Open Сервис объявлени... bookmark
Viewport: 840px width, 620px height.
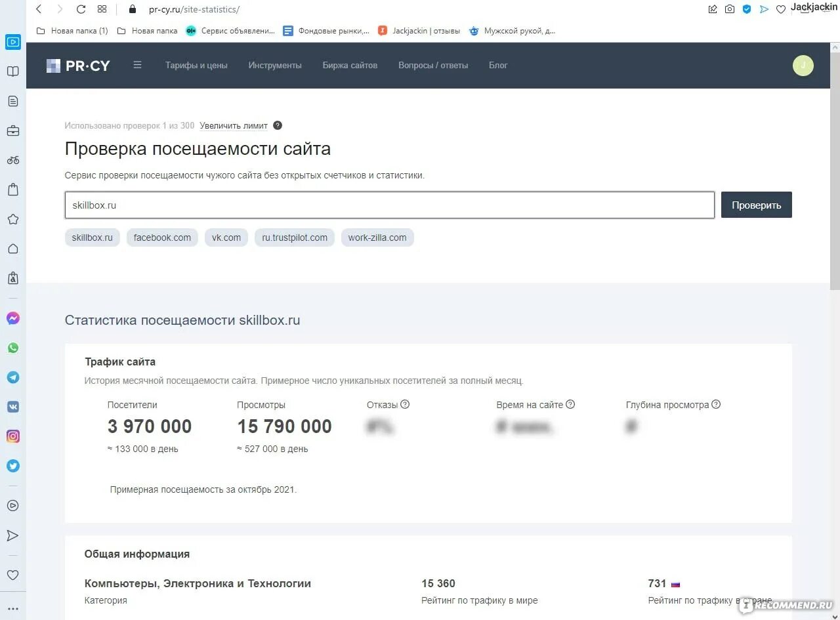230,30
